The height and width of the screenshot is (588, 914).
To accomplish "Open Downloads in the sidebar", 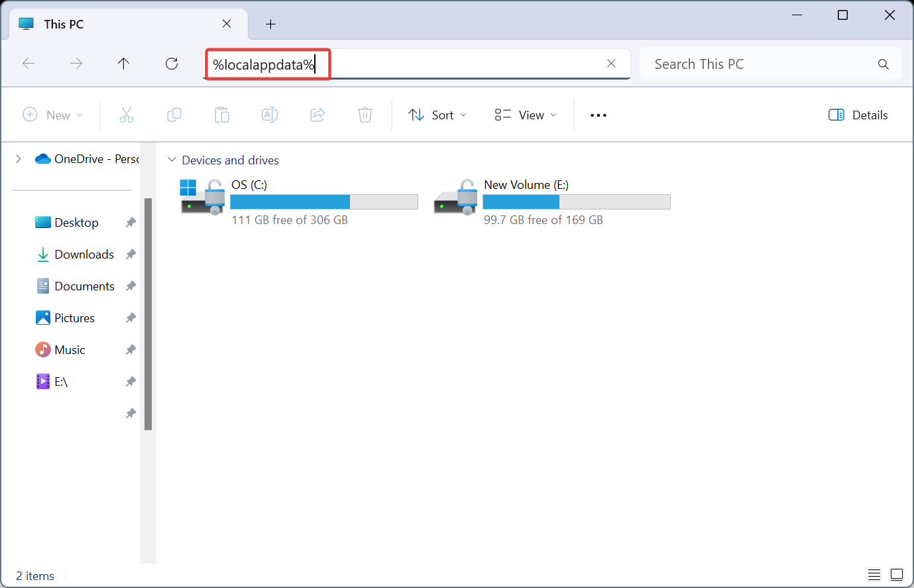I will pos(84,254).
